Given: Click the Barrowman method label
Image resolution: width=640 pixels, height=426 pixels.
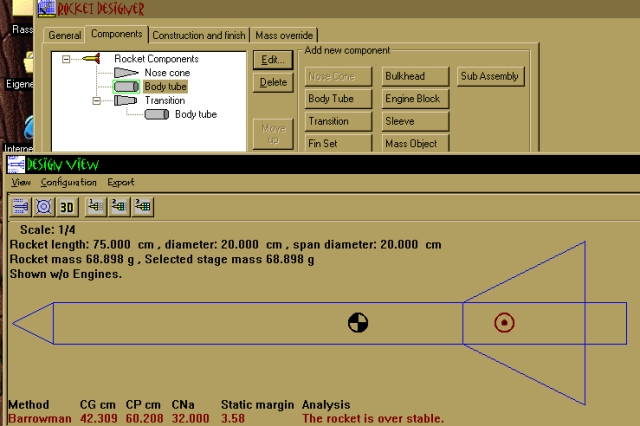Looking at the screenshot, I should point(40,418).
